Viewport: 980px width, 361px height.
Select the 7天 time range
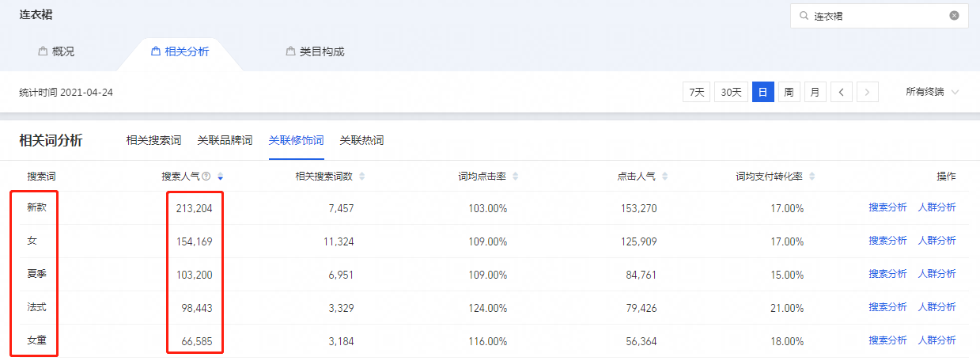(x=696, y=92)
